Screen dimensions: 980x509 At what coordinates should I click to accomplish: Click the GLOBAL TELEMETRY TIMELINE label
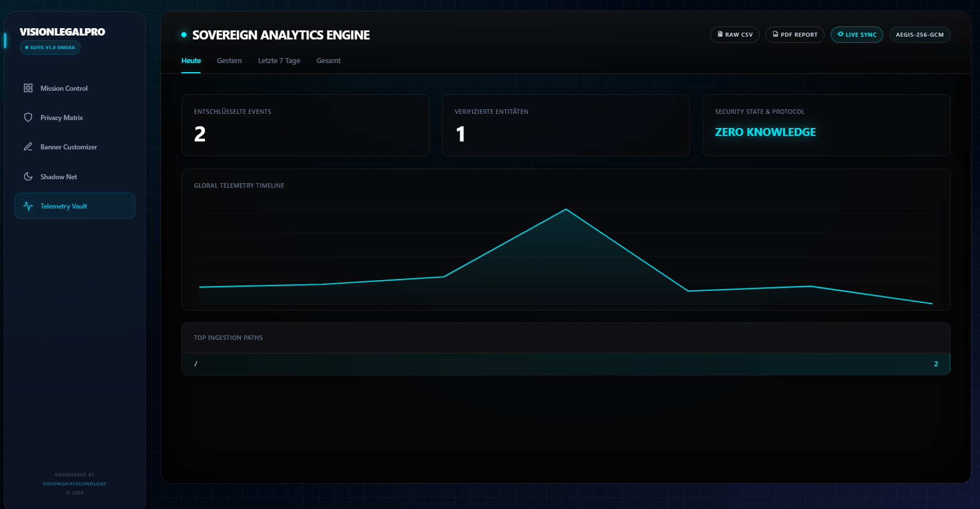[239, 185]
